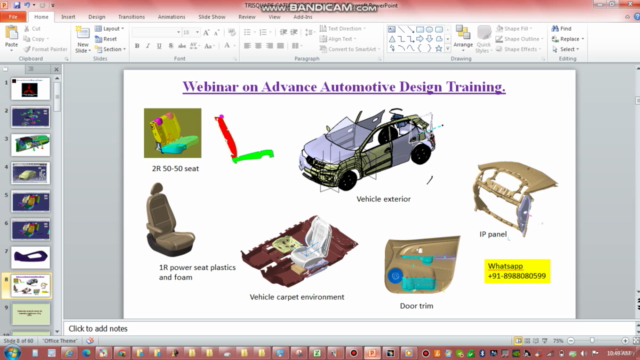Open the Windows Start button
The width and height of the screenshot is (640, 360).
[x=12, y=353]
